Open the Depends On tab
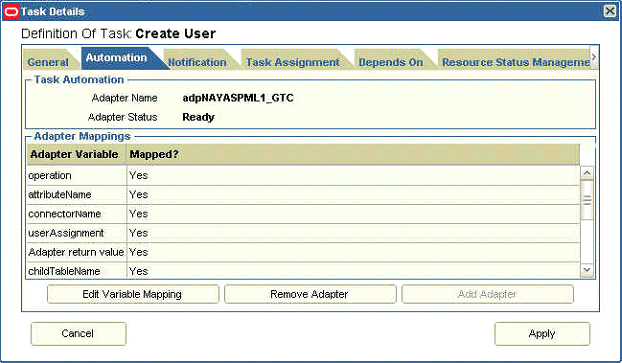622x363 pixels. pos(391,62)
